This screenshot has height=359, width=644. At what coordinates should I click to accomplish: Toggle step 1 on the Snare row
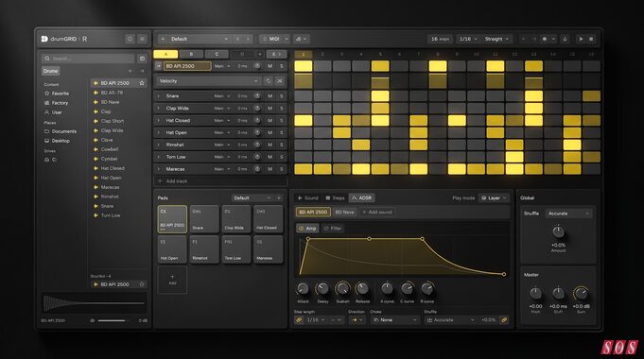tap(304, 96)
